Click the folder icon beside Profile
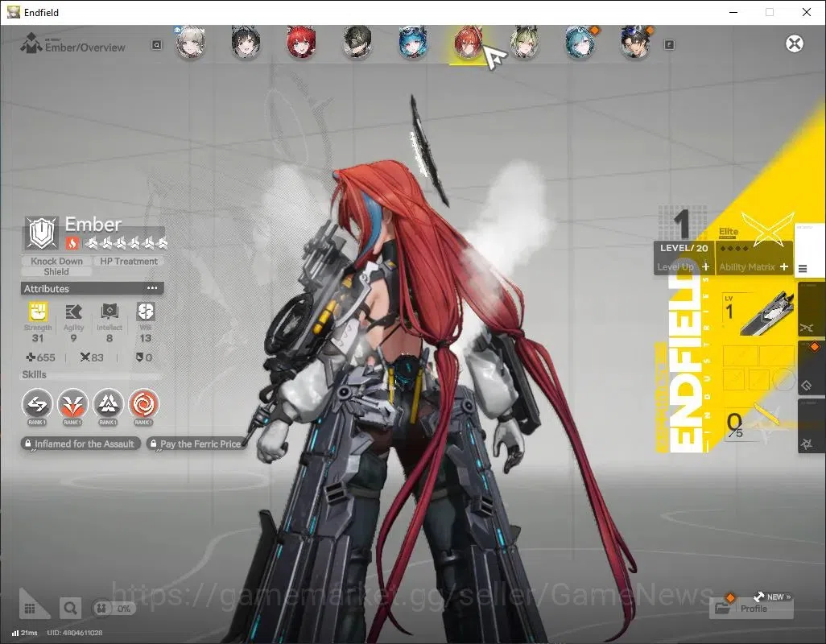Viewport: 826px width, 644px height. pyautogui.click(x=722, y=609)
